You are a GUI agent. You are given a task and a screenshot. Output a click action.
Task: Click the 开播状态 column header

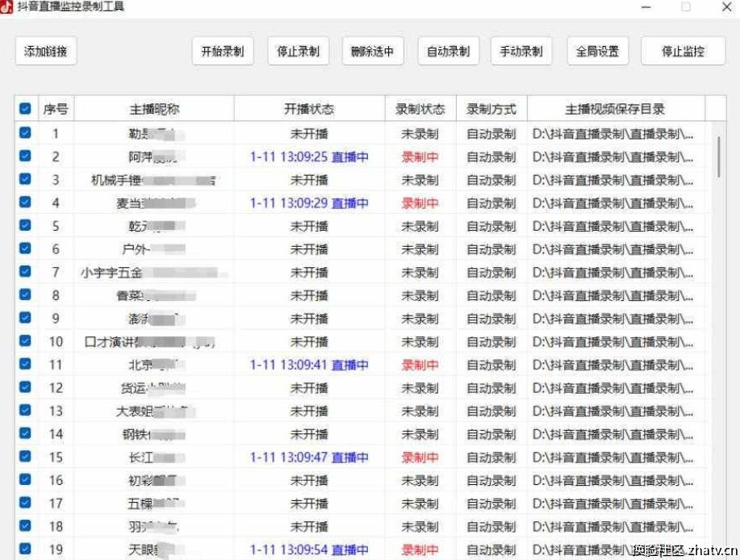309,109
